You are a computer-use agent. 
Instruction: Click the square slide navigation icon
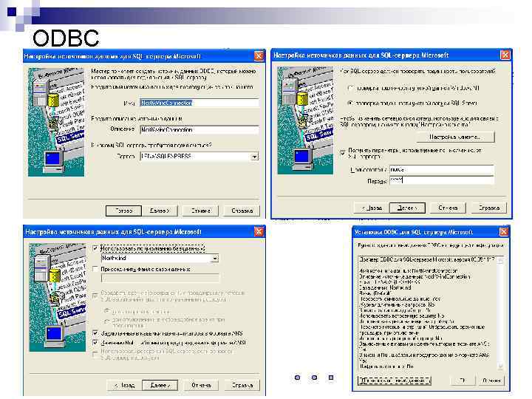point(331,378)
